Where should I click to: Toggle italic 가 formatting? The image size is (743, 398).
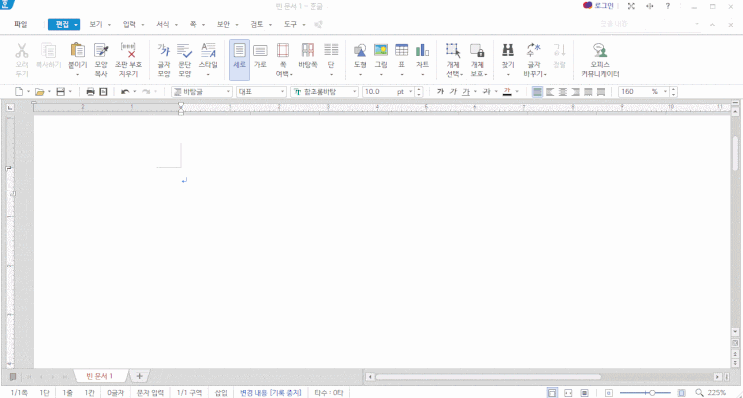pyautogui.click(x=453, y=91)
